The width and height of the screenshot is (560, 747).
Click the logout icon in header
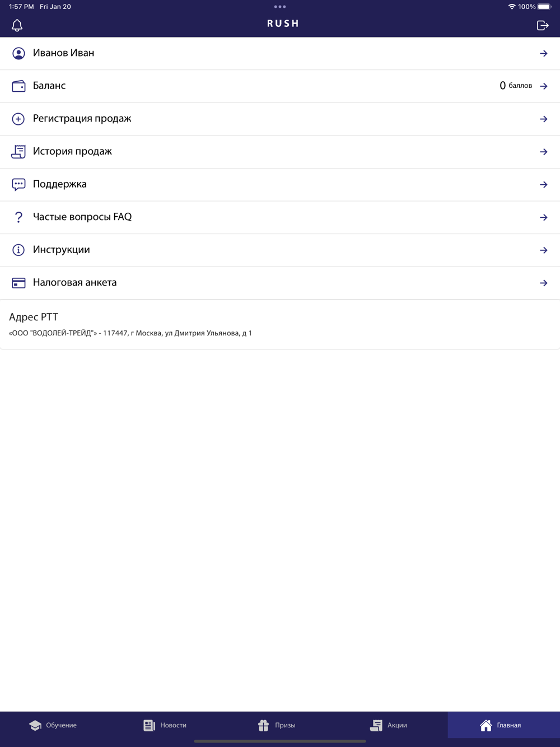point(542,25)
